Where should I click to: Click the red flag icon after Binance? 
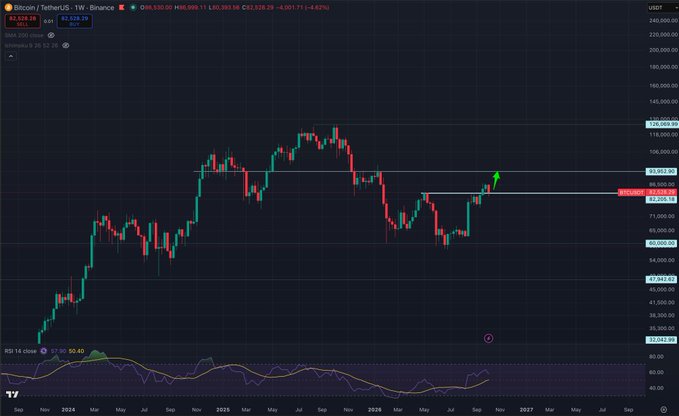pos(122,7)
